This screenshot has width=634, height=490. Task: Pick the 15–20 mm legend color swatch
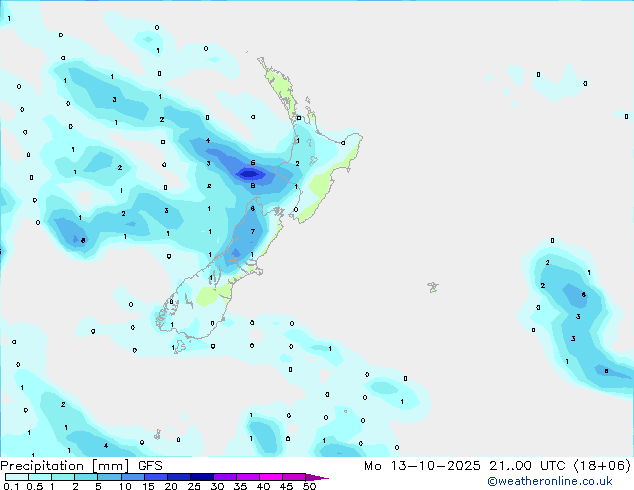pyautogui.click(x=156, y=477)
